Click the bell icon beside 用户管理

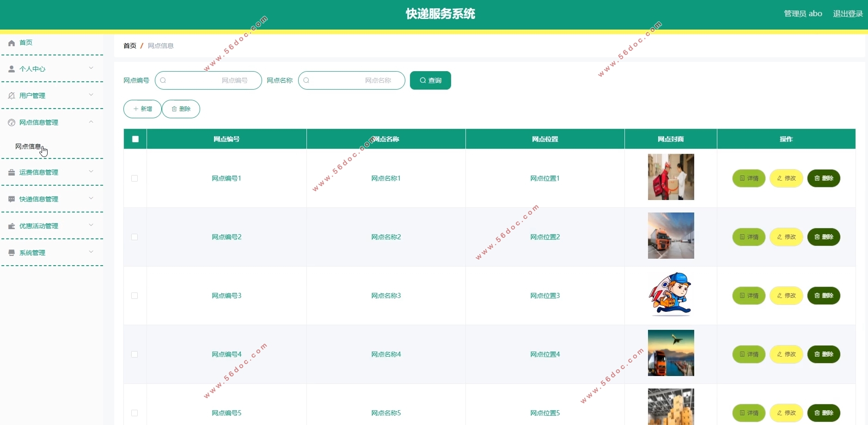click(x=12, y=96)
